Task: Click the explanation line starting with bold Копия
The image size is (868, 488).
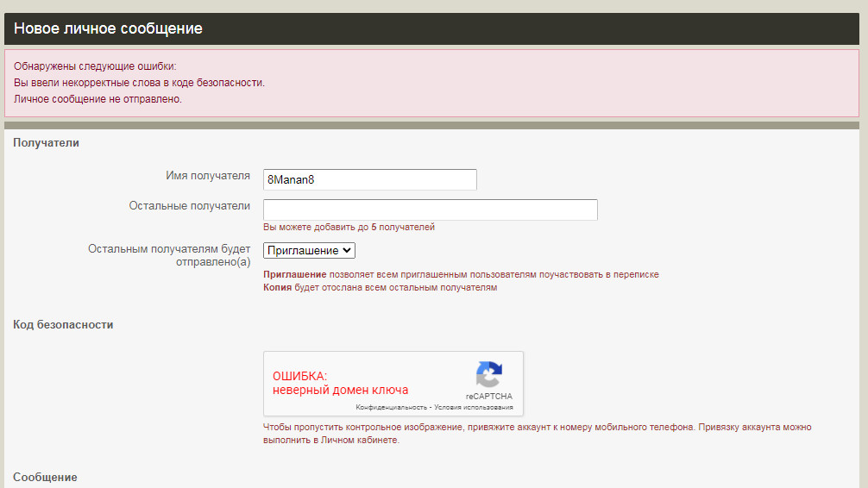Action: 380,288
